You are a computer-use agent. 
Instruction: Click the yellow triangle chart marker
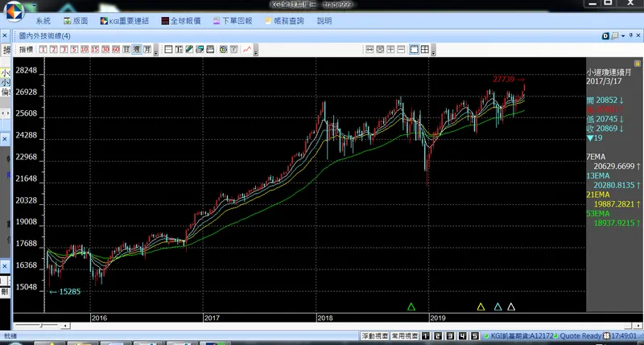481,307
